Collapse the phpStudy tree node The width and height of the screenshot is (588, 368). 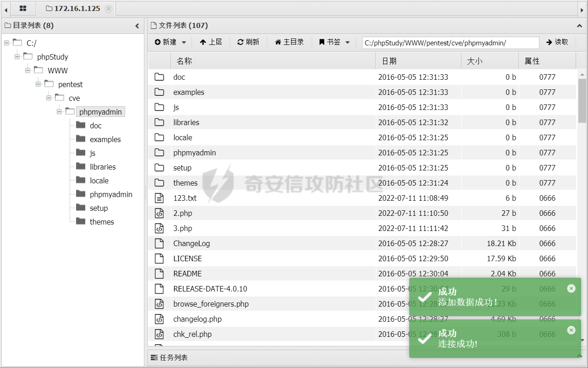point(17,57)
